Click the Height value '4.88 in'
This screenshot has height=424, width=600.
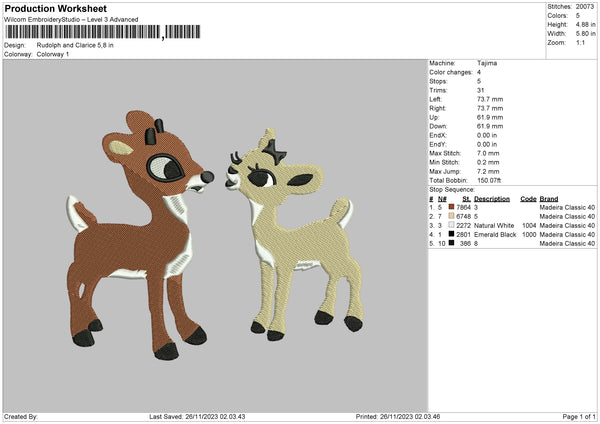tap(585, 24)
